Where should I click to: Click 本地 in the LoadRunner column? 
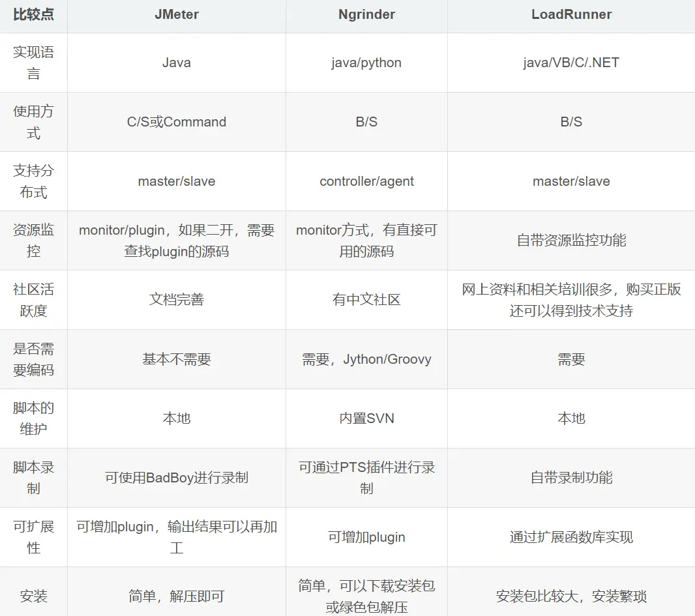tap(571, 418)
